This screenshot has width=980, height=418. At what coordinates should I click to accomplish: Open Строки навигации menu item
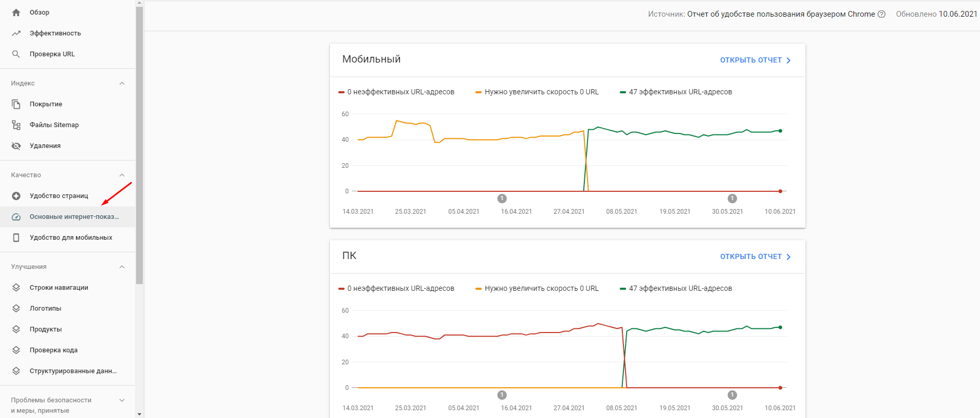pyautogui.click(x=59, y=288)
